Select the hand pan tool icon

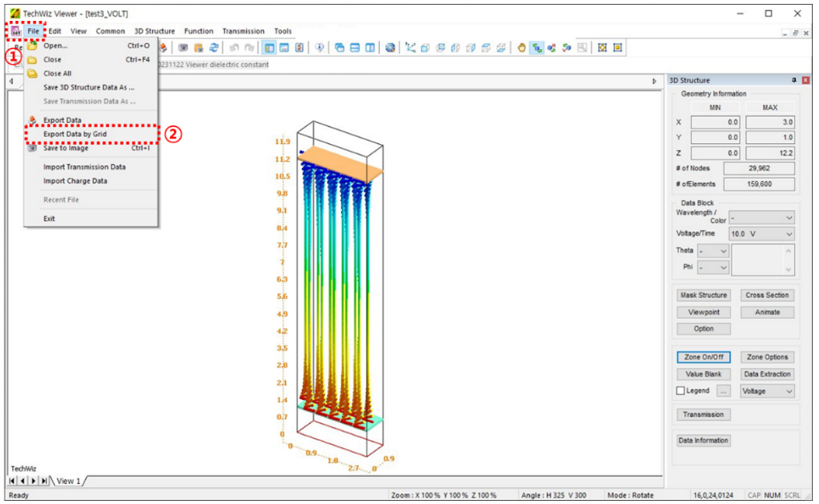coord(522,47)
